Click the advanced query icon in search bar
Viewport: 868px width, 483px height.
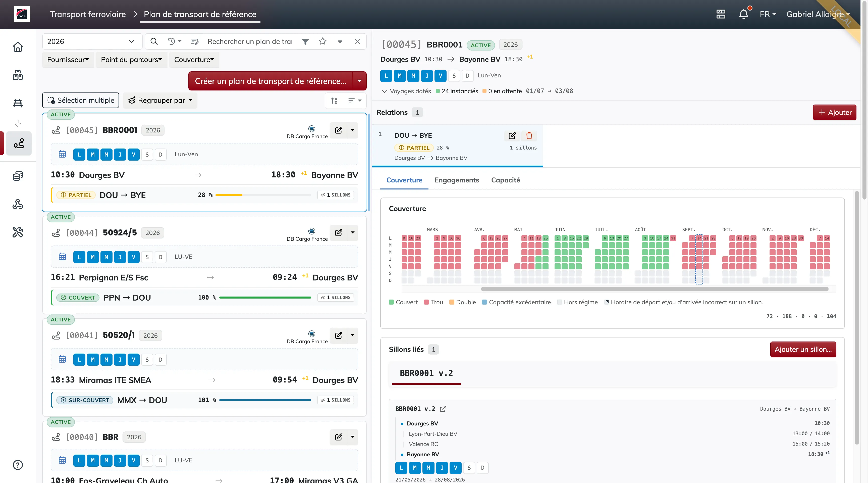pyautogui.click(x=194, y=41)
